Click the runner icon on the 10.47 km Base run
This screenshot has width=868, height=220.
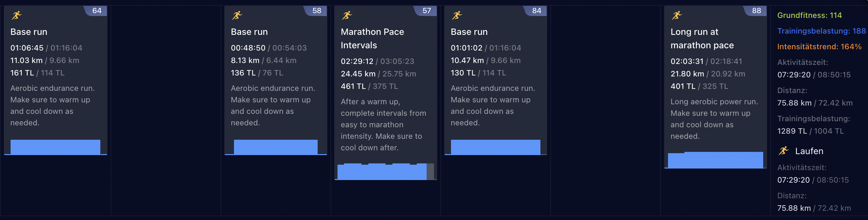tap(456, 15)
